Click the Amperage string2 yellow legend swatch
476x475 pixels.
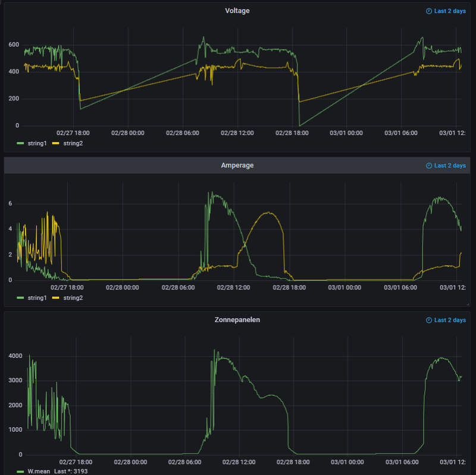(x=56, y=297)
